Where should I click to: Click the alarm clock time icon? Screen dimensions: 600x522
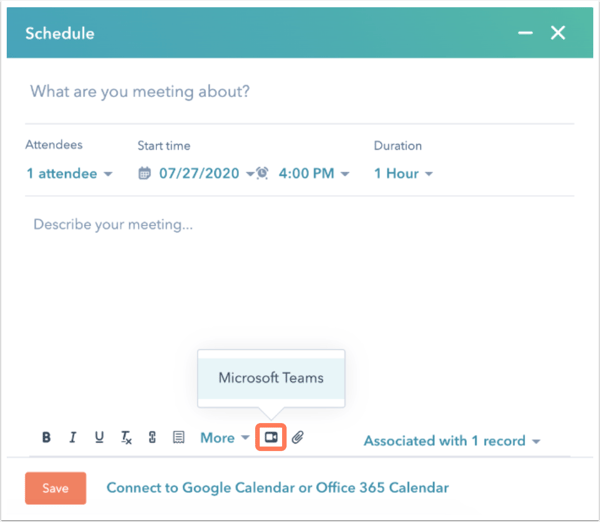(x=262, y=173)
